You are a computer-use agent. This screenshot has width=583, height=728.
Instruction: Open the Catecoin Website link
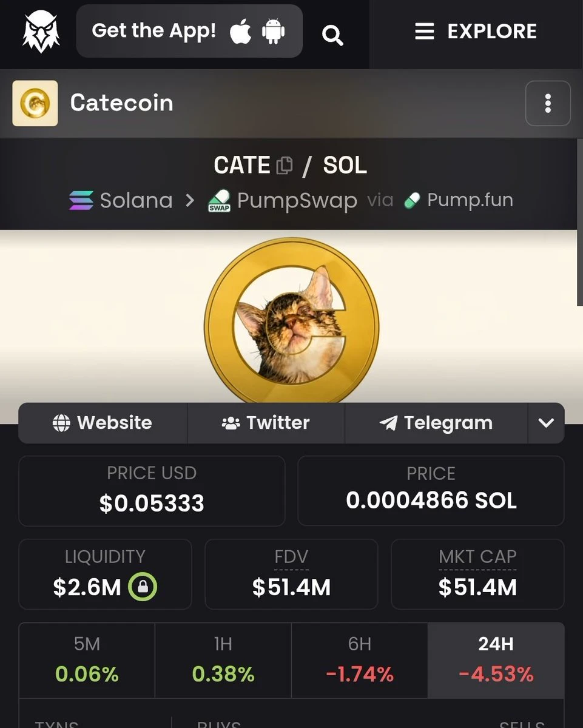click(103, 423)
